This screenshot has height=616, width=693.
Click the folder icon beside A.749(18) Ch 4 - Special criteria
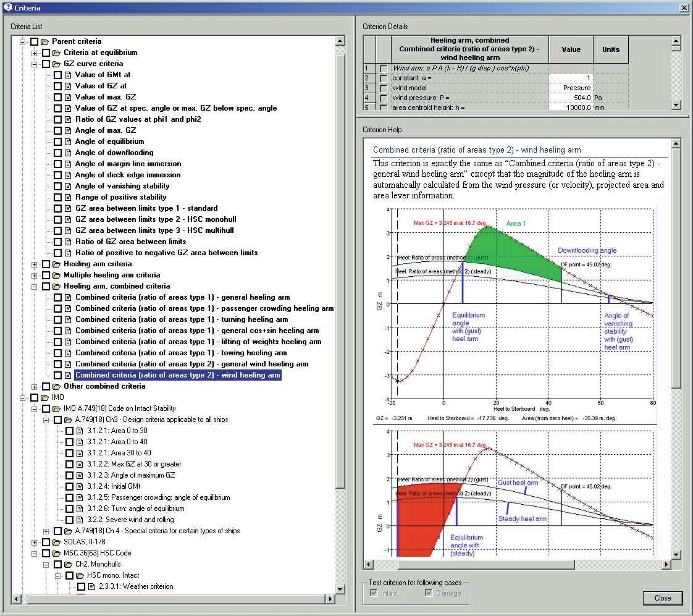(68, 531)
